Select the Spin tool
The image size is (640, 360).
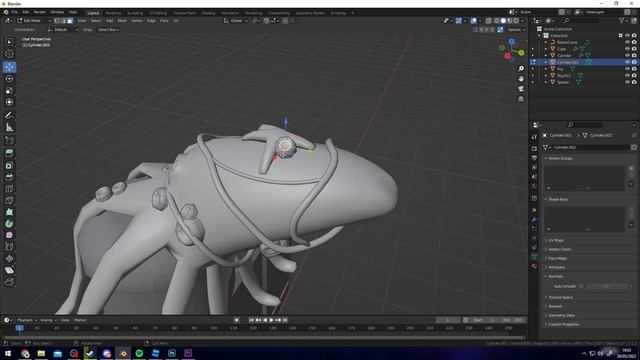click(x=9, y=224)
